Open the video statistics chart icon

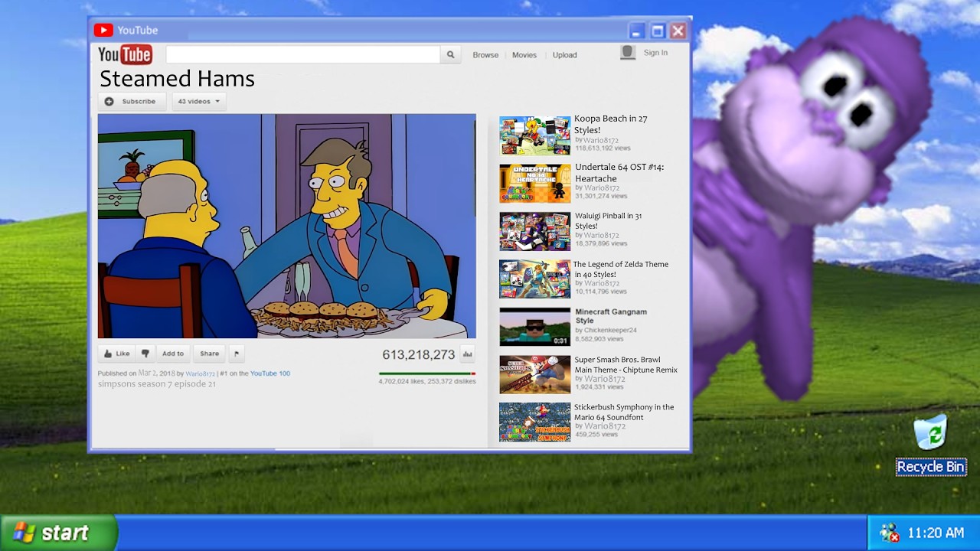click(468, 354)
